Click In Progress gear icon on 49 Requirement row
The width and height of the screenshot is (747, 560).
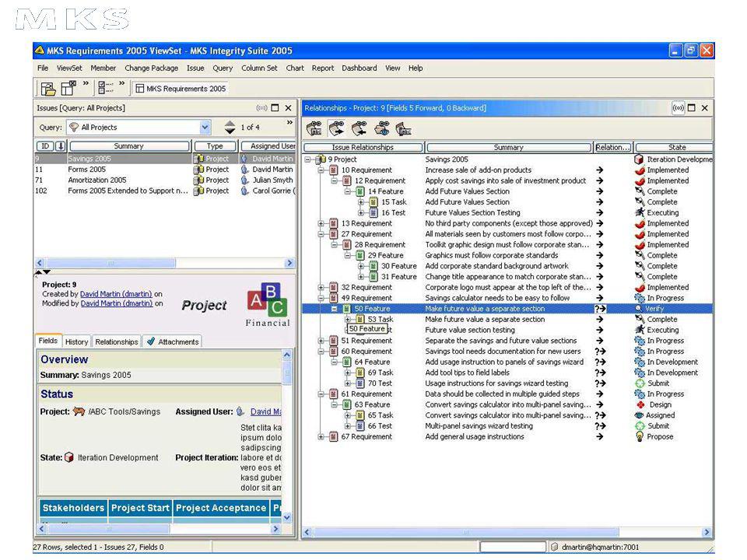tap(640, 298)
